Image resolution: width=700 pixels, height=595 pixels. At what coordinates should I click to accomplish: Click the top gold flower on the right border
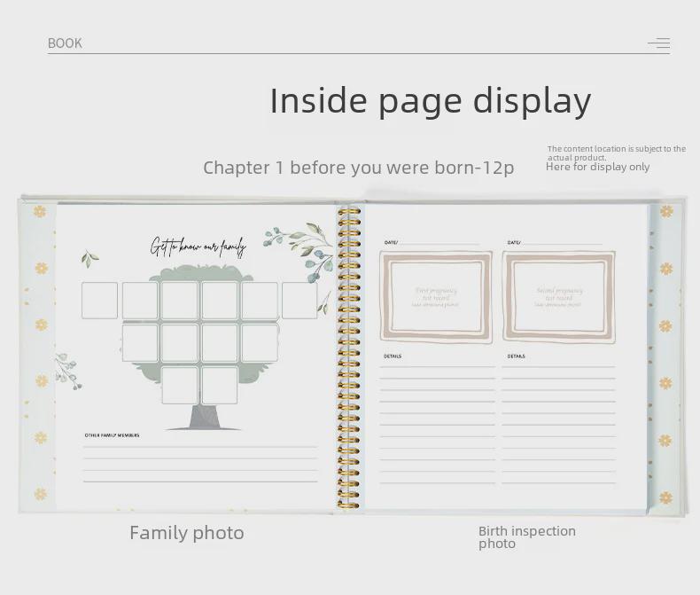[666, 211]
